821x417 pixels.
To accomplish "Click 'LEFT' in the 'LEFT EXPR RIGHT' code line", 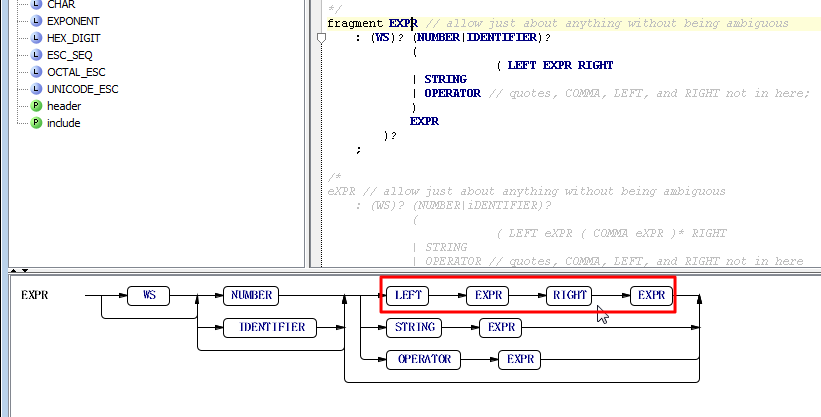I will pos(522,65).
